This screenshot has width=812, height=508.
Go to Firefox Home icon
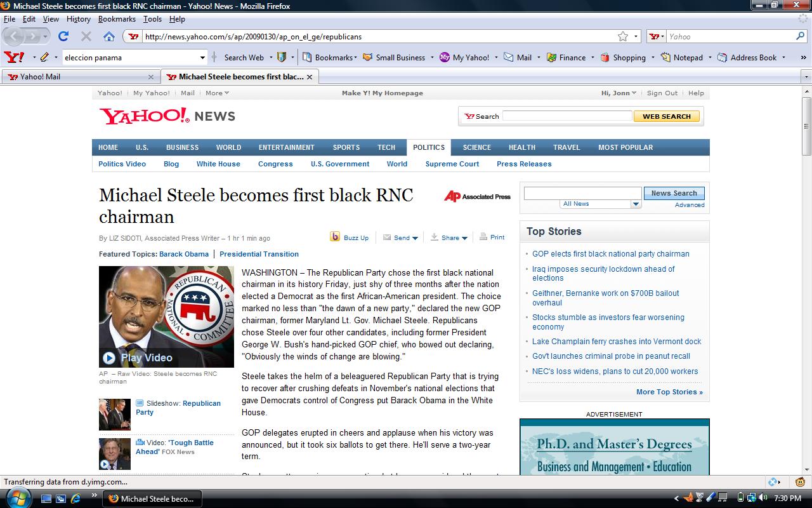click(109, 36)
